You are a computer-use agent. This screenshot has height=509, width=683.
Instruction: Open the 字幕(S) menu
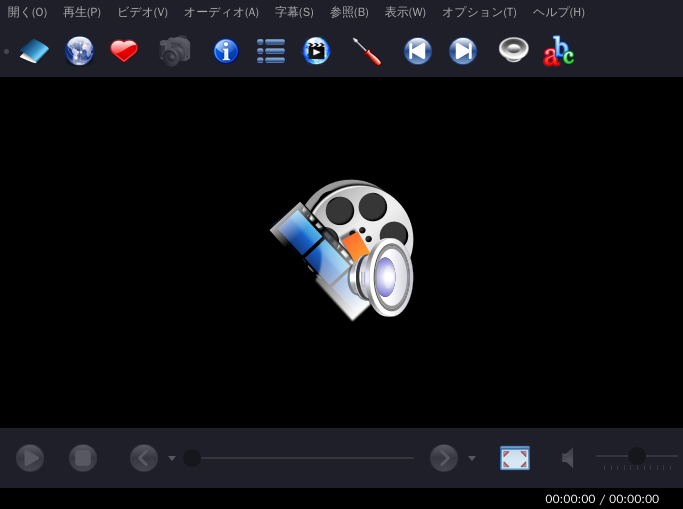[x=294, y=12]
